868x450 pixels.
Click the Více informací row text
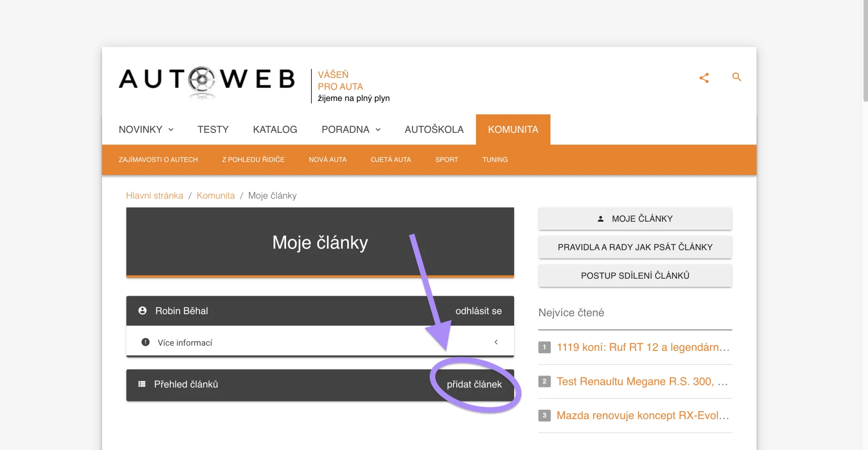(x=185, y=342)
